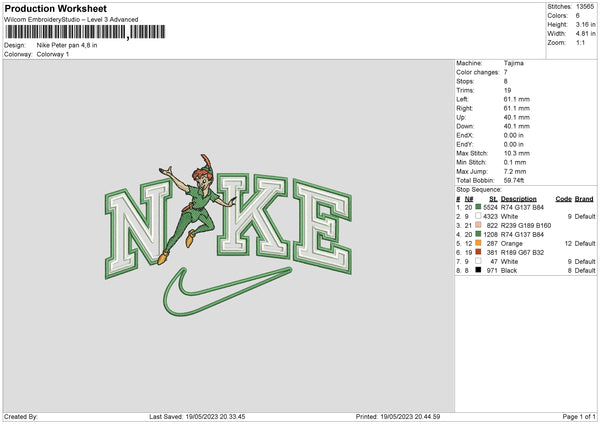Click "R189 G67 B32" description text

coord(522,253)
